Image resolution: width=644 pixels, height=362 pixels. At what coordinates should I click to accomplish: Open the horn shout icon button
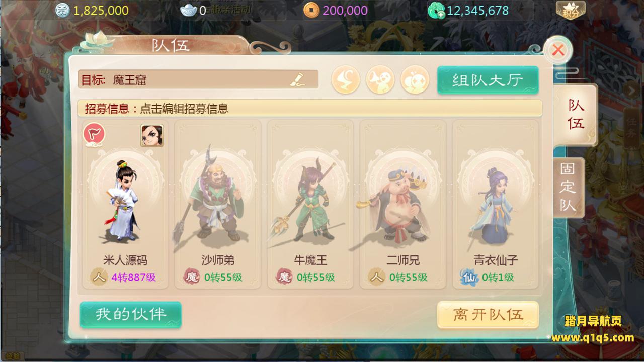(x=380, y=80)
